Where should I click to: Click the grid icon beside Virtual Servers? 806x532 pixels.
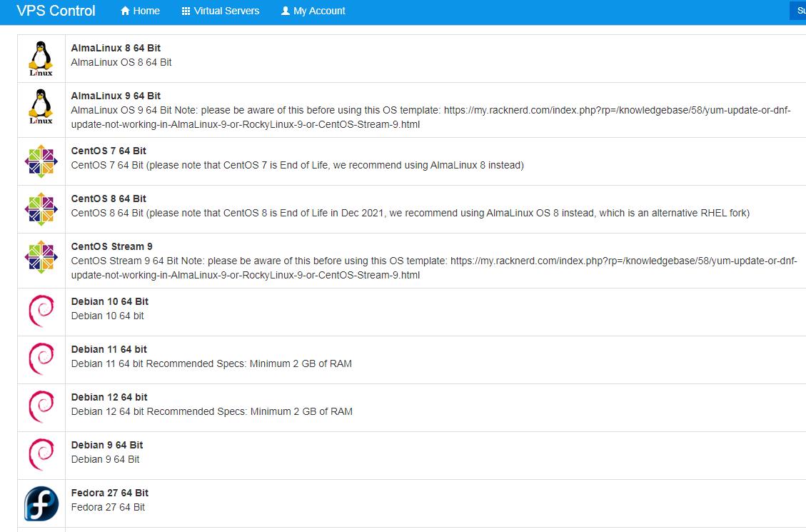pos(186,11)
